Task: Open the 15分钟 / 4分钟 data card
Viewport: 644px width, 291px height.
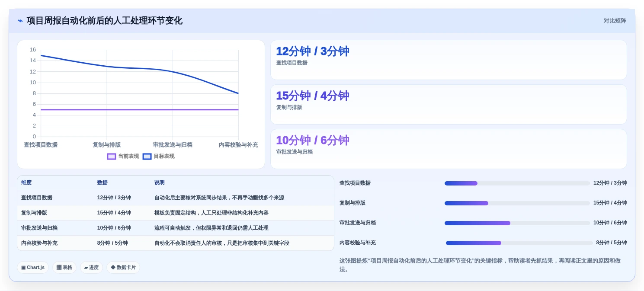Action: click(449, 105)
